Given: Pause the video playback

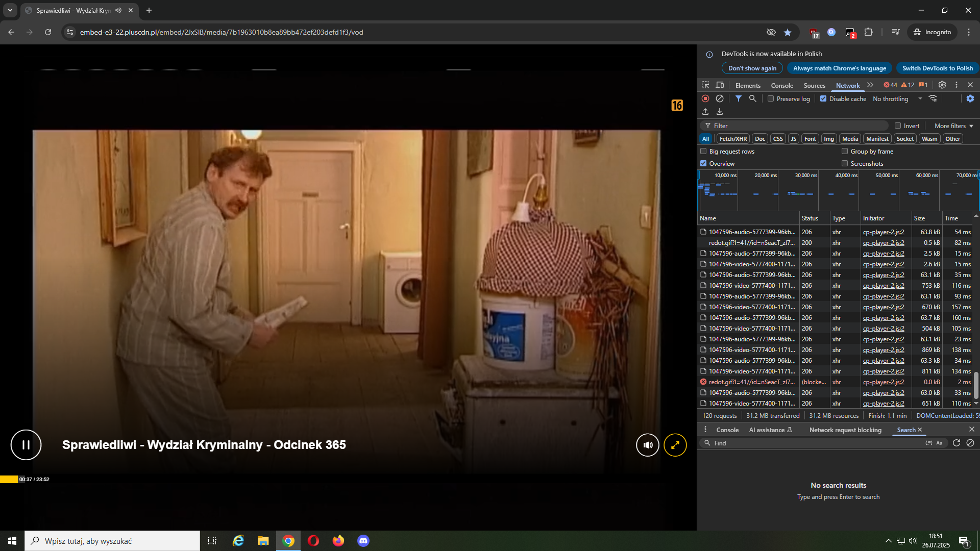Looking at the screenshot, I should [26, 445].
